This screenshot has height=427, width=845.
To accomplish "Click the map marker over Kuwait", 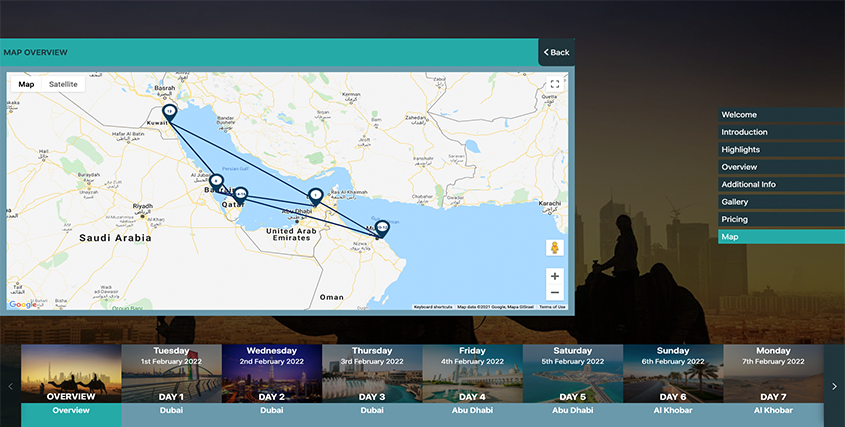I will (170, 111).
